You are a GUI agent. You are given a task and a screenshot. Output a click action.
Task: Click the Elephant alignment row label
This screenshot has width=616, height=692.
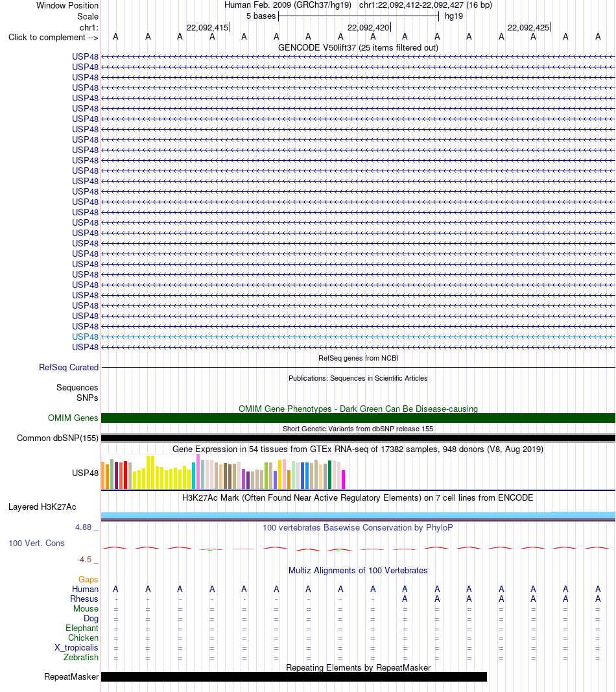pos(82,628)
